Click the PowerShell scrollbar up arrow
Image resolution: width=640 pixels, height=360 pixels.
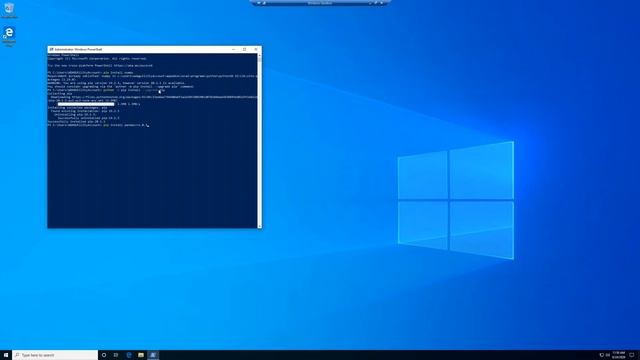click(260, 56)
